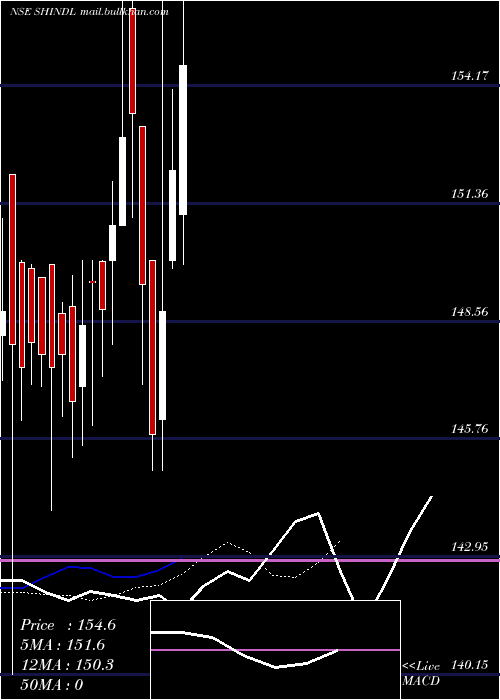500x700 pixels.
Task: Click the MACD inset chart panel
Action: [275, 650]
